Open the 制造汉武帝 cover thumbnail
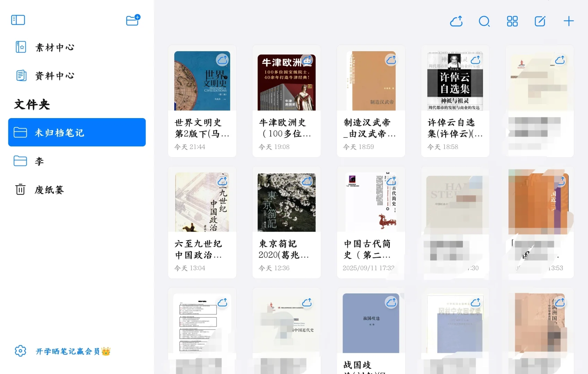Screen dimensions: 588x374 371,81
